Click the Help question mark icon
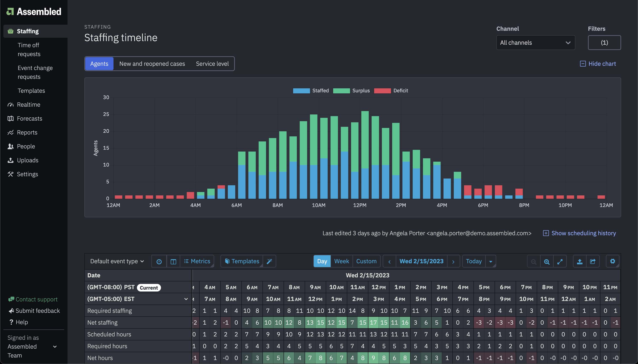 point(11,322)
